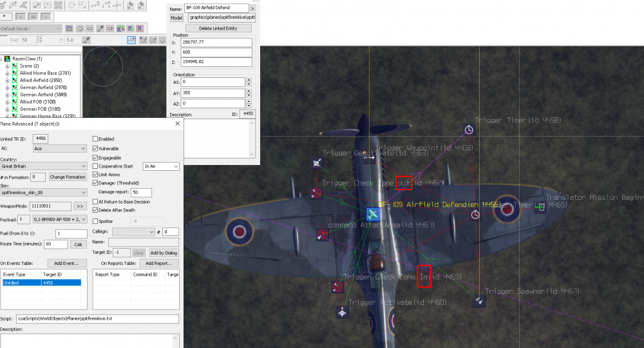Enable the Enabled checkbox

click(95, 139)
